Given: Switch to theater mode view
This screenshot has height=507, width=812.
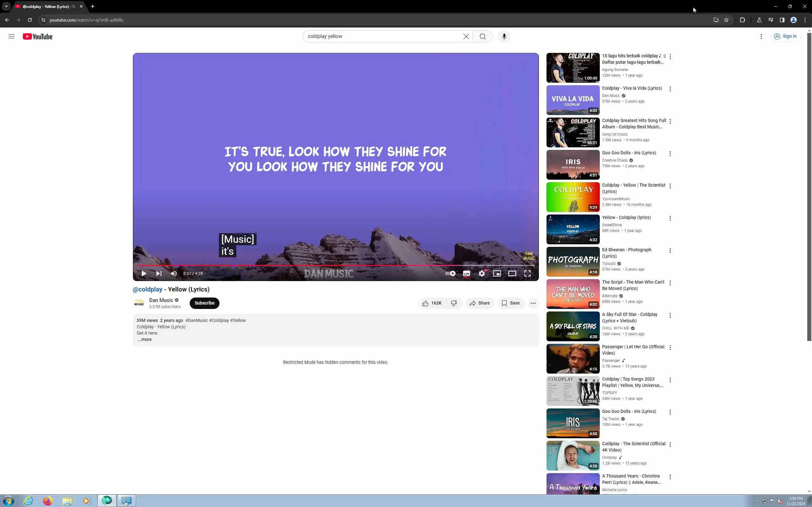Looking at the screenshot, I should 512,273.
